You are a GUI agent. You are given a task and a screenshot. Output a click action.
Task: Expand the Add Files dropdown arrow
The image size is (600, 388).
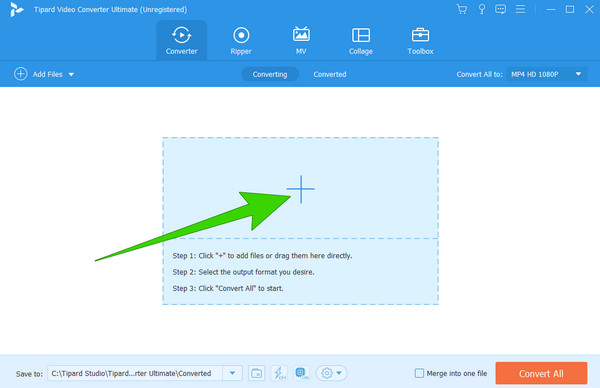(x=71, y=74)
